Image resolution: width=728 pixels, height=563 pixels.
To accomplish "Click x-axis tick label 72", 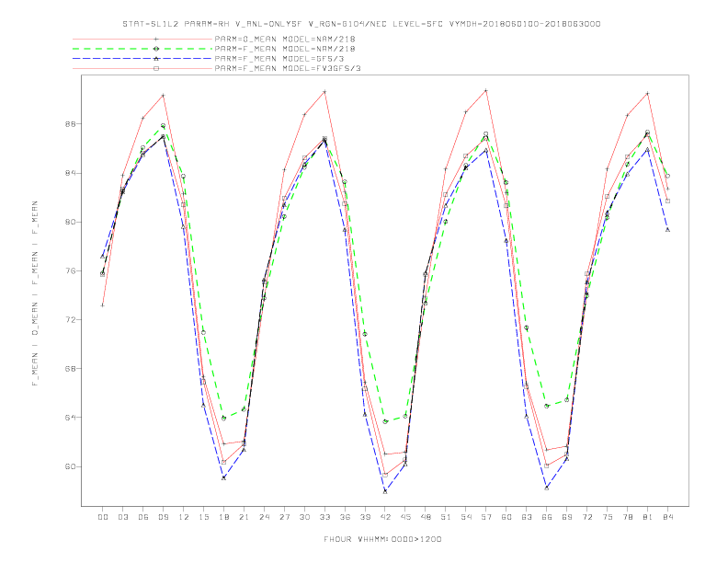I will [x=587, y=517].
